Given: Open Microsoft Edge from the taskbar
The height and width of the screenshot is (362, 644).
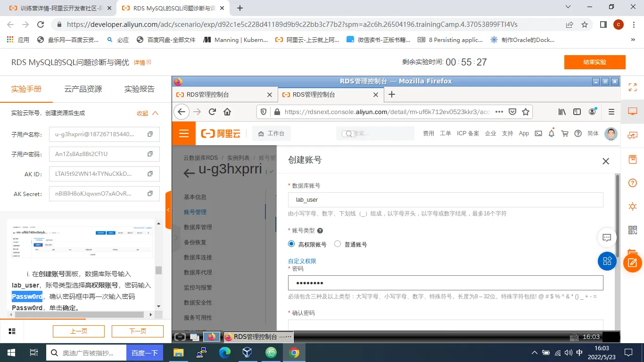Looking at the screenshot, I should pyautogui.click(x=224, y=353).
